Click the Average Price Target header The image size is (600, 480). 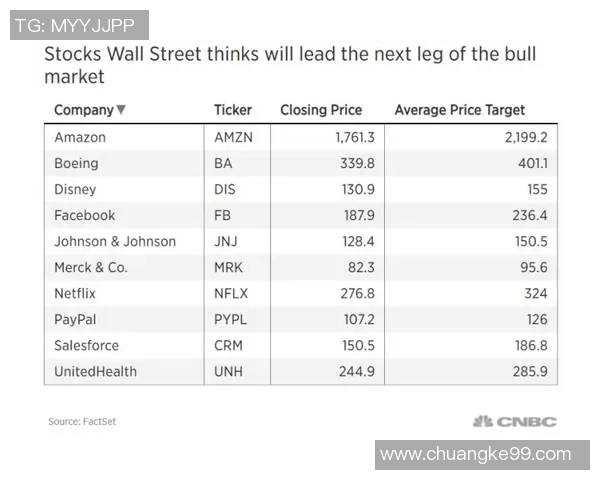(460, 110)
